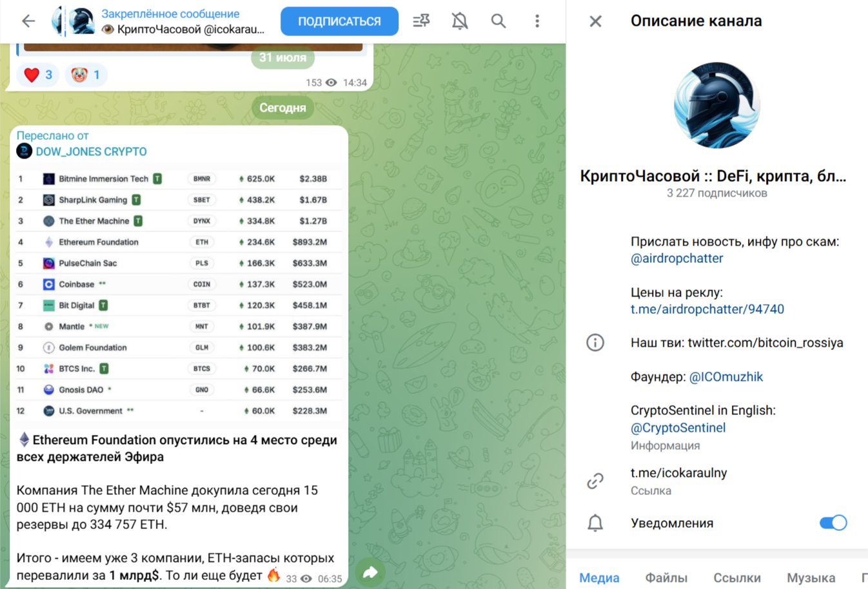Click the notifications bell icon in panel
Screen dimensions: 868x589
pyautogui.click(x=595, y=523)
